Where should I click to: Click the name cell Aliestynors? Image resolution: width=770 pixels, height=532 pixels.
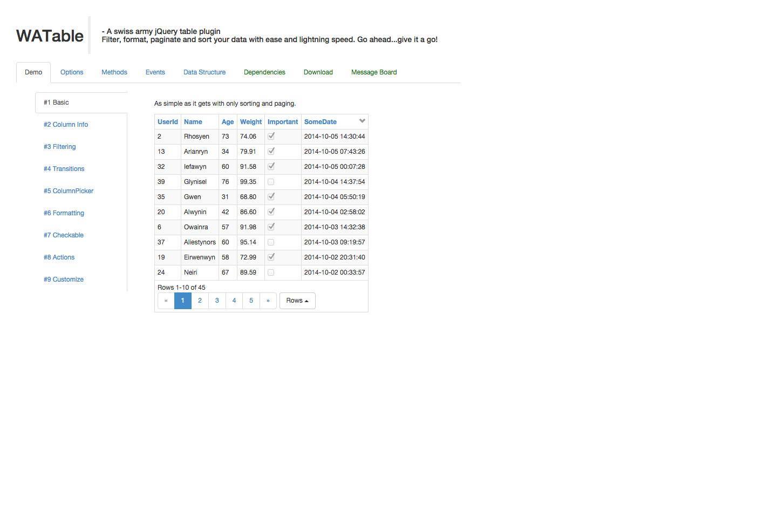coord(200,242)
